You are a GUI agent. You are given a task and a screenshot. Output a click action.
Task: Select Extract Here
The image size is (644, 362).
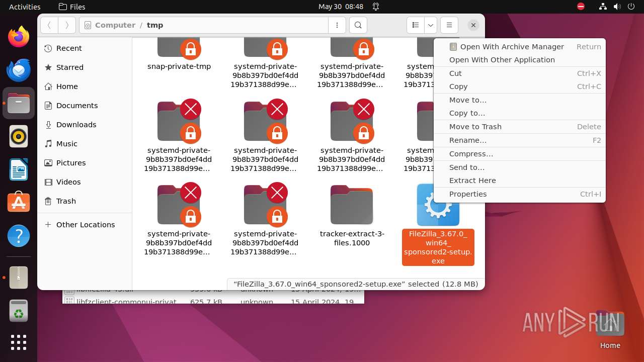click(520, 180)
